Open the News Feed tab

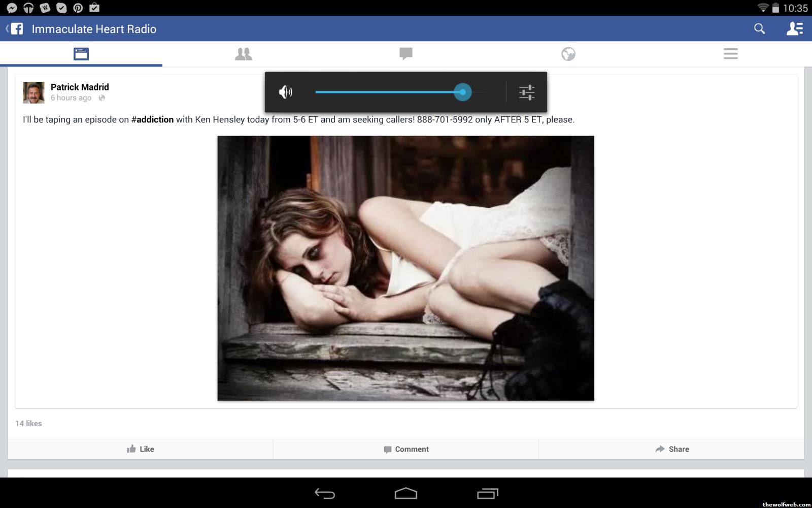81,54
